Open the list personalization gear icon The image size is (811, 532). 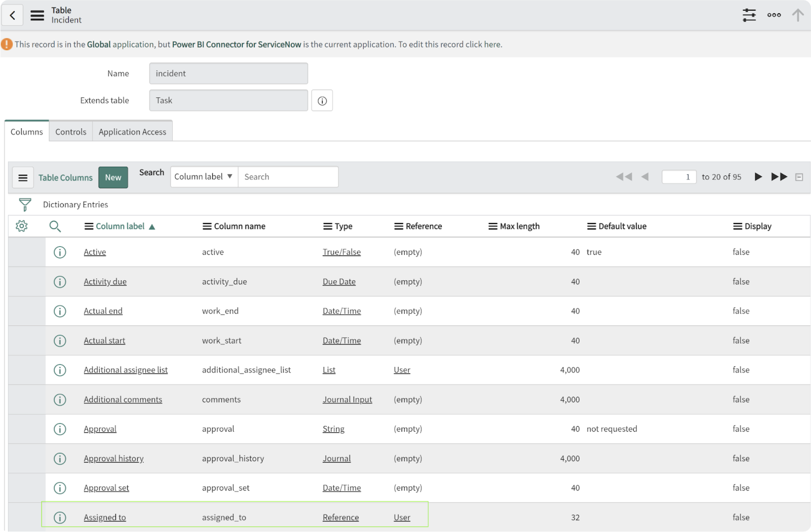(21, 226)
